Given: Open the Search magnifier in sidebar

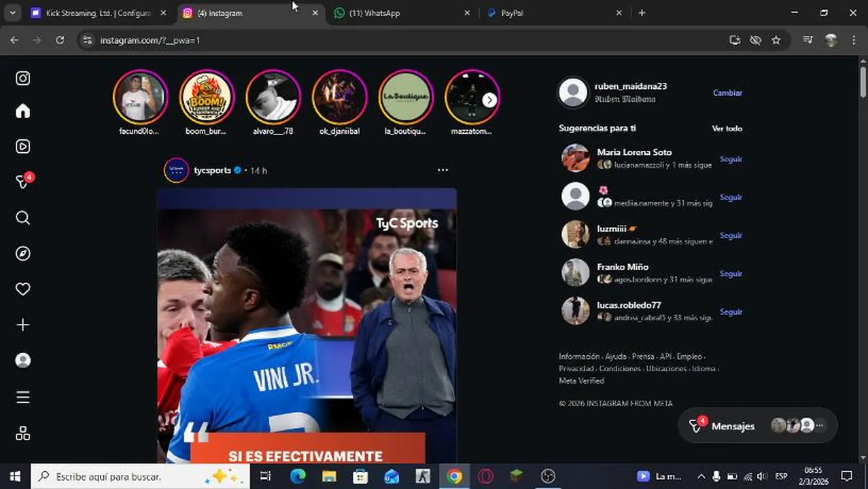Looking at the screenshot, I should [x=22, y=217].
